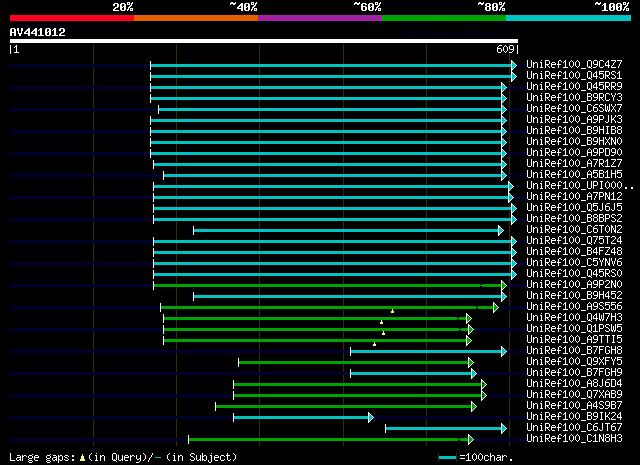Click the ~100% legend percentage text
Image resolution: width=640 pixels, height=465 pixels.
611,7
